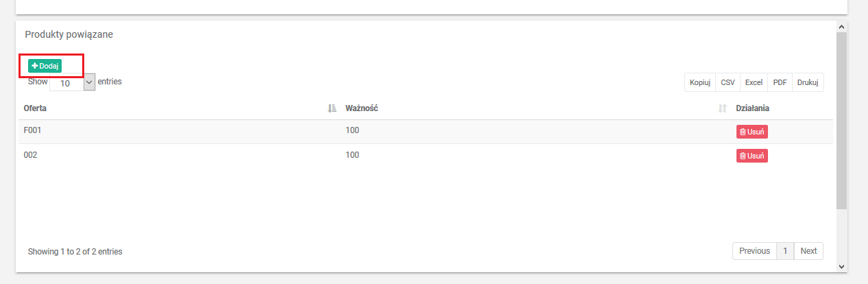Print the table with the Drukuj button
Screen dimensions: 868x284
click(x=808, y=82)
